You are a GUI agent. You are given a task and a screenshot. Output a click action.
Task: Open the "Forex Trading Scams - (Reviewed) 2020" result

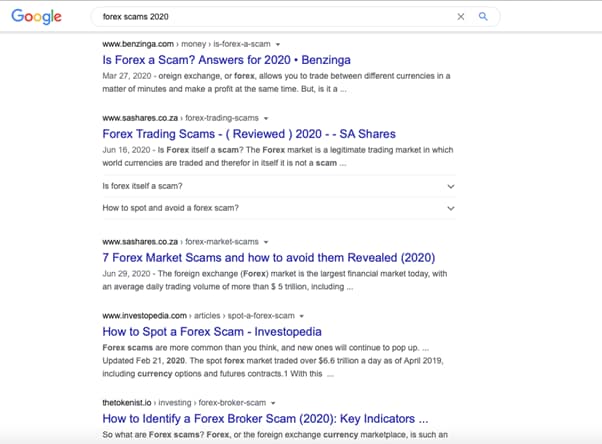[249, 133]
